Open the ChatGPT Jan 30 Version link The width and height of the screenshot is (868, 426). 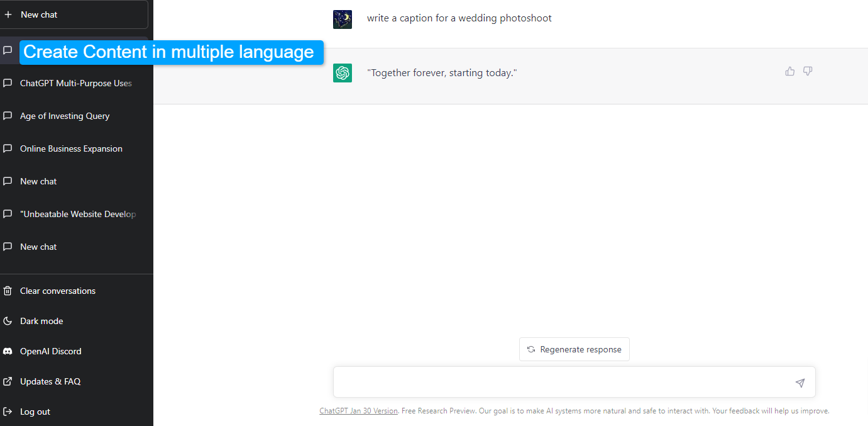(358, 411)
